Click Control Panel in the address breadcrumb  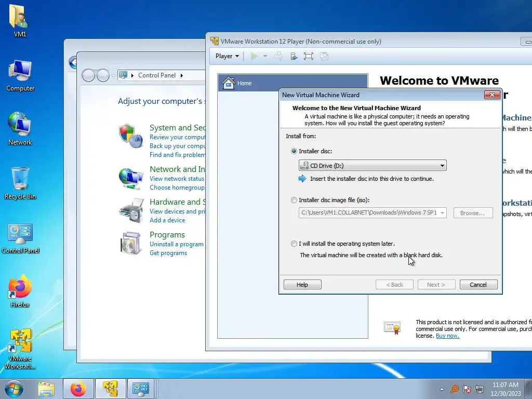tap(157, 75)
